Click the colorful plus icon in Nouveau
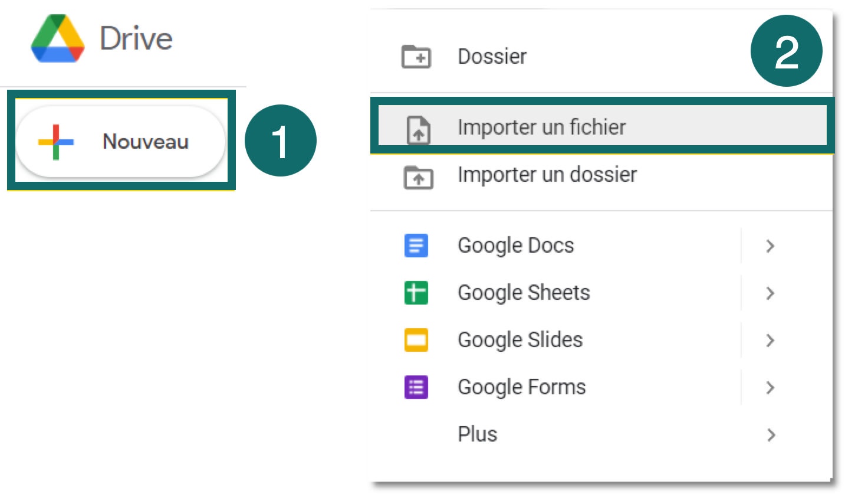The image size is (868, 497). point(56,142)
